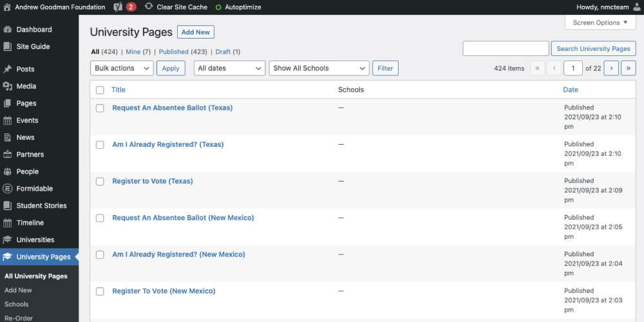Open Add New in University Pages submenu
This screenshot has width=644, height=322.
pos(18,290)
